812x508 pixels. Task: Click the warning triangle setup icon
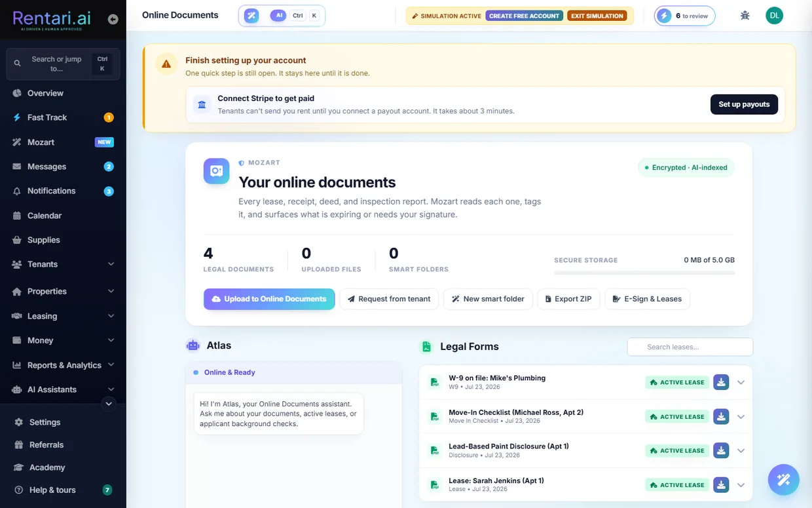[166, 64]
